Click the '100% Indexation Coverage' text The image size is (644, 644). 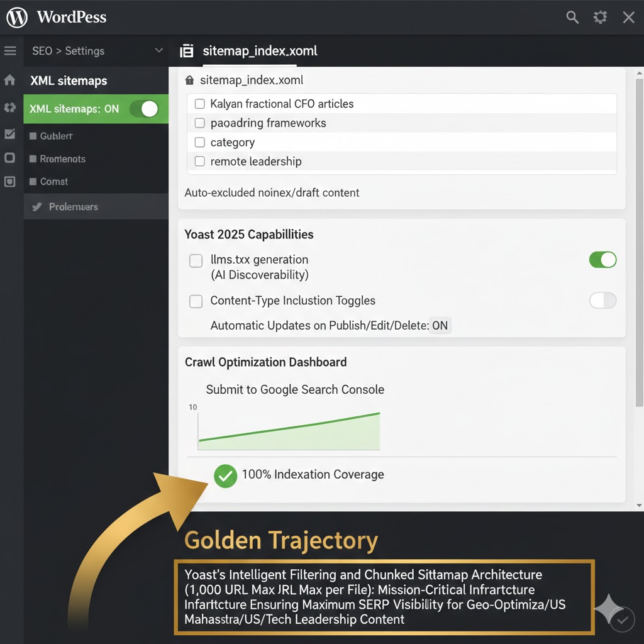[313, 474]
